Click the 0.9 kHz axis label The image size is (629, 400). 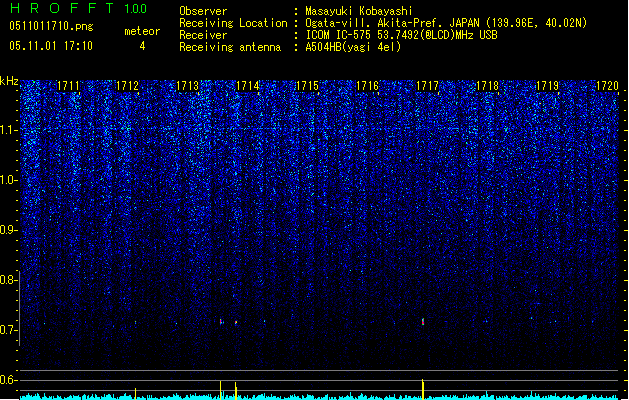(x=8, y=230)
